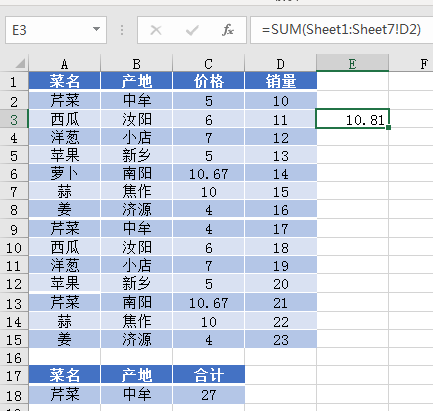The width and height of the screenshot is (433, 411).
Task: Click cell 芹菜 in row 2
Action: click(64, 100)
